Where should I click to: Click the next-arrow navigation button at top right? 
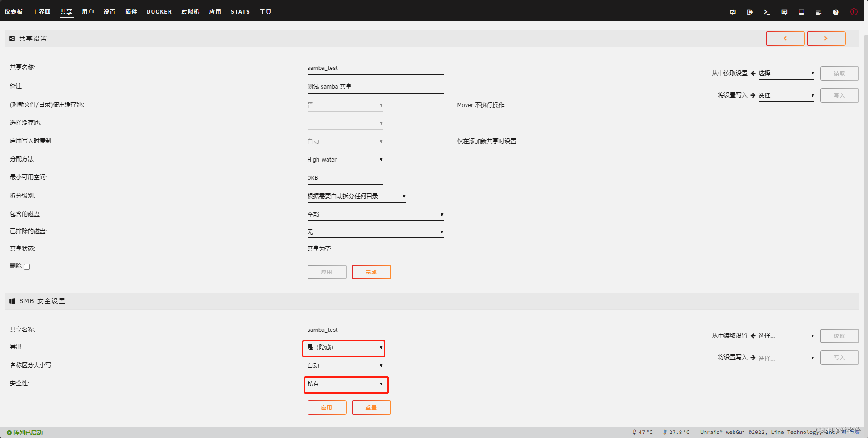point(826,39)
